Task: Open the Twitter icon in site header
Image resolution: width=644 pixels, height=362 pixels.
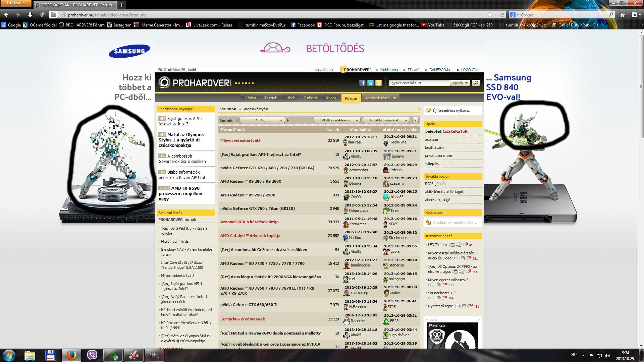Action: 370,83
